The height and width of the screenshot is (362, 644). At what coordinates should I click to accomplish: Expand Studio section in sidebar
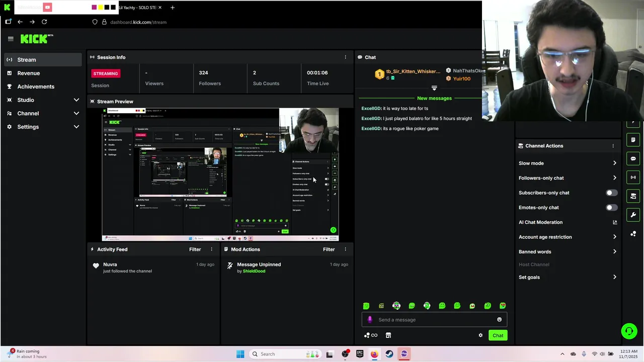coord(76,100)
